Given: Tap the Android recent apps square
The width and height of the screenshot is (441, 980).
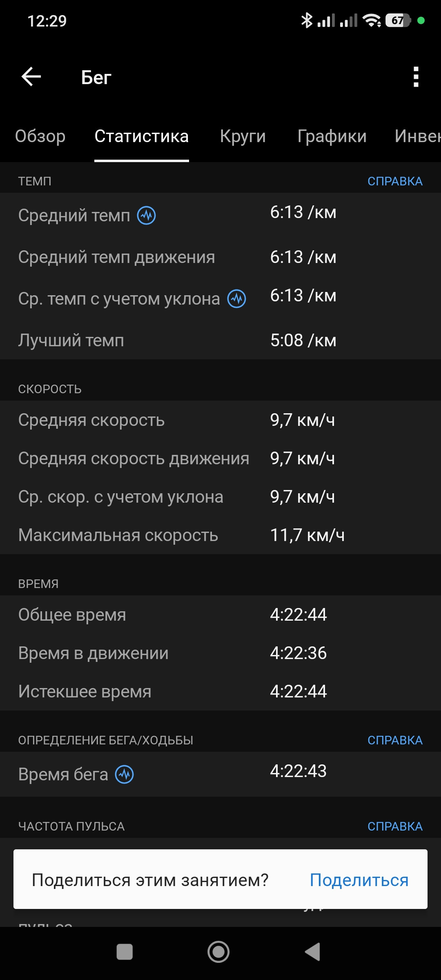Looking at the screenshot, I should click(125, 952).
